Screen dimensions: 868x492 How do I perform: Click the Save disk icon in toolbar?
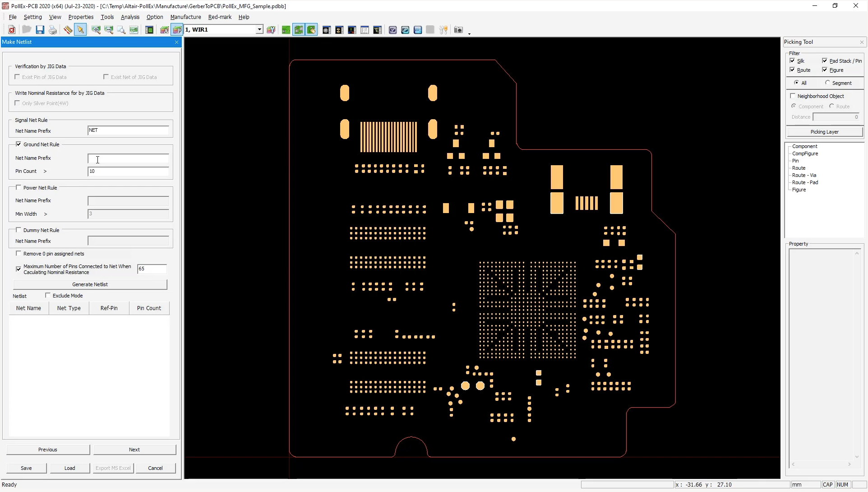coord(40,30)
